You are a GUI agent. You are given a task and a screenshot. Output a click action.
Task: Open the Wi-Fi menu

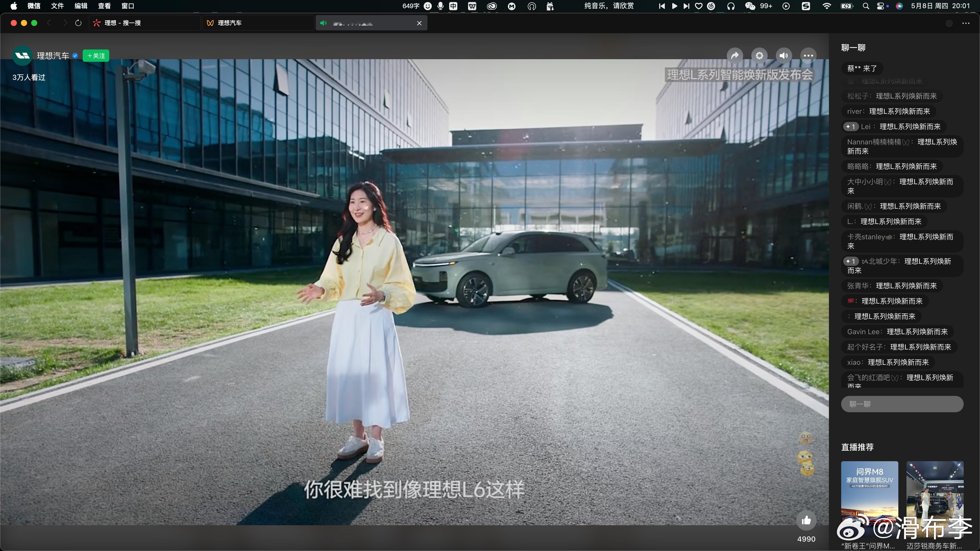827,6
